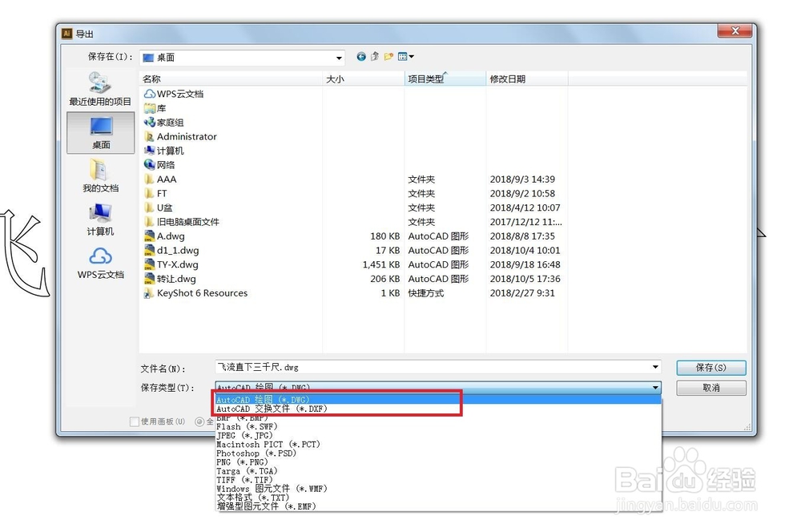Select the U盘 folder
Image resolution: width=801 pixels, height=532 pixels.
159,208
